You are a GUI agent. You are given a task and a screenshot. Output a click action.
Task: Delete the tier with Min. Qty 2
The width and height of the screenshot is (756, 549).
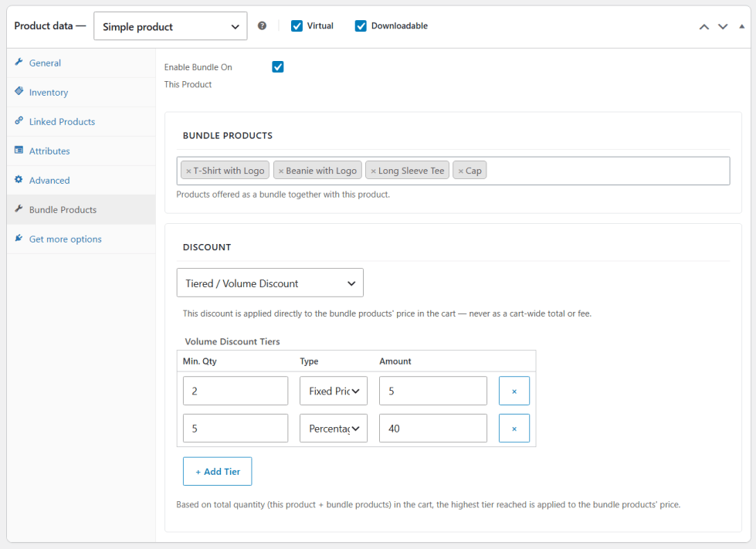pyautogui.click(x=514, y=391)
